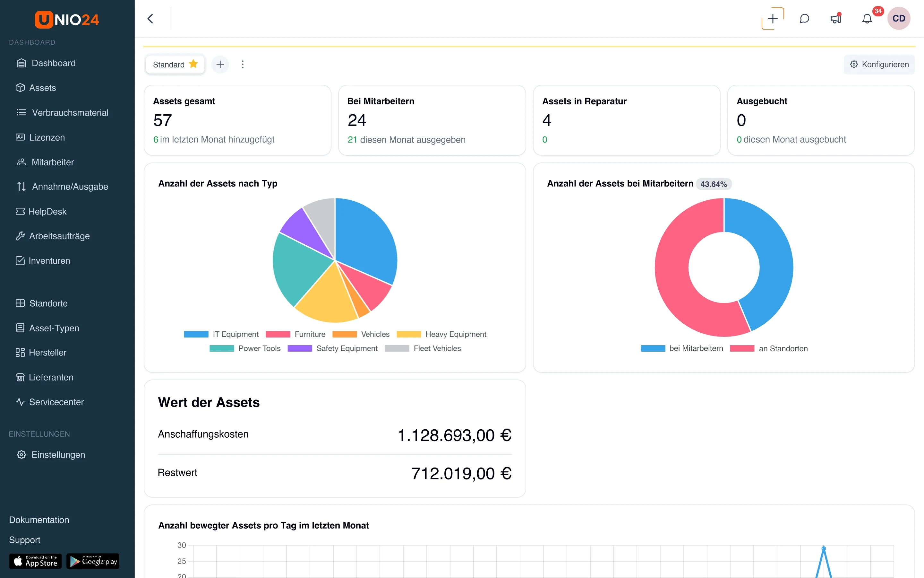Toggle bei Mitarbeitern legend entry
Viewport: 924px width, 578px height.
[x=682, y=348]
